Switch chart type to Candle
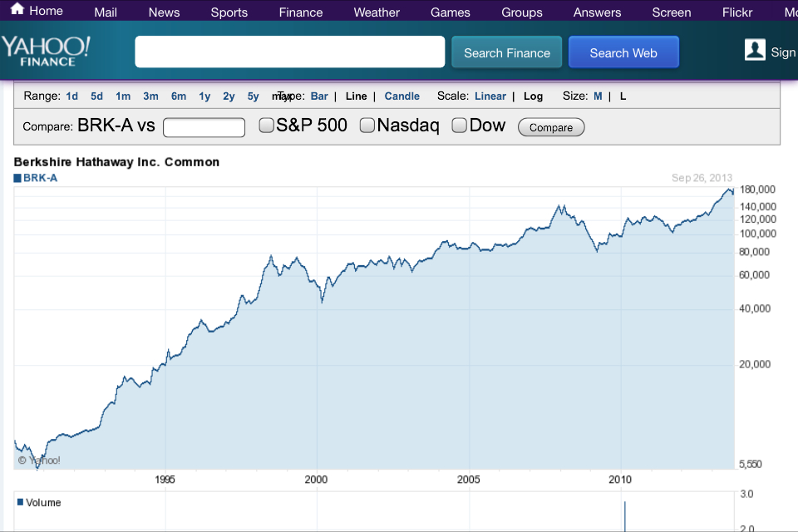798x532 pixels. pyautogui.click(x=402, y=96)
